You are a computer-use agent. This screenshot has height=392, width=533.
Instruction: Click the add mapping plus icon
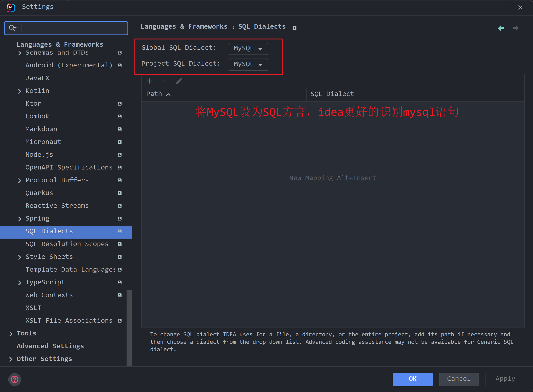[x=149, y=81]
